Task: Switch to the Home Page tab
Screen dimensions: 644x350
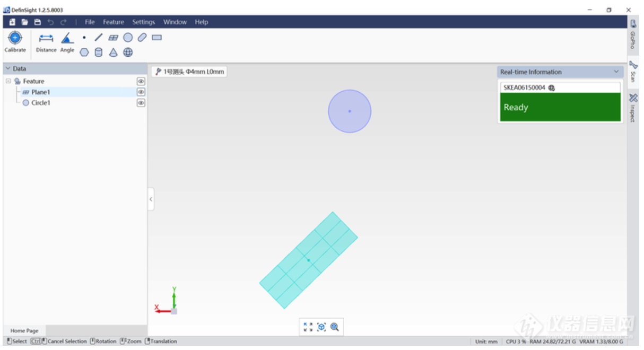Action: (x=24, y=331)
